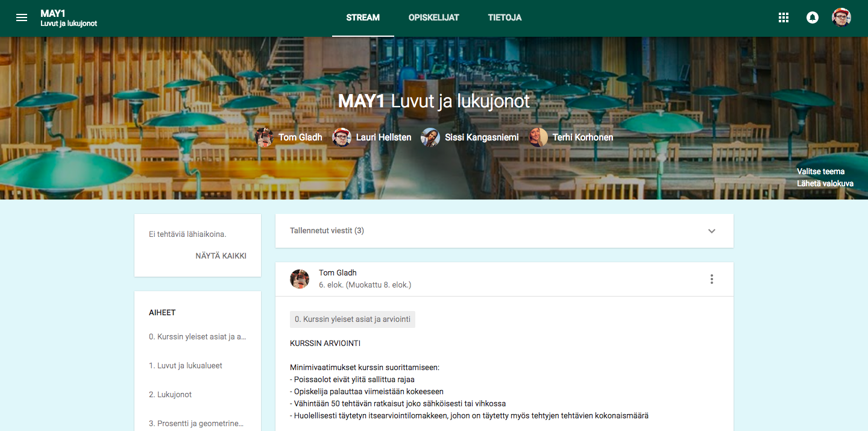Select topic 3. Prosentti ja geometrinen

(197, 424)
